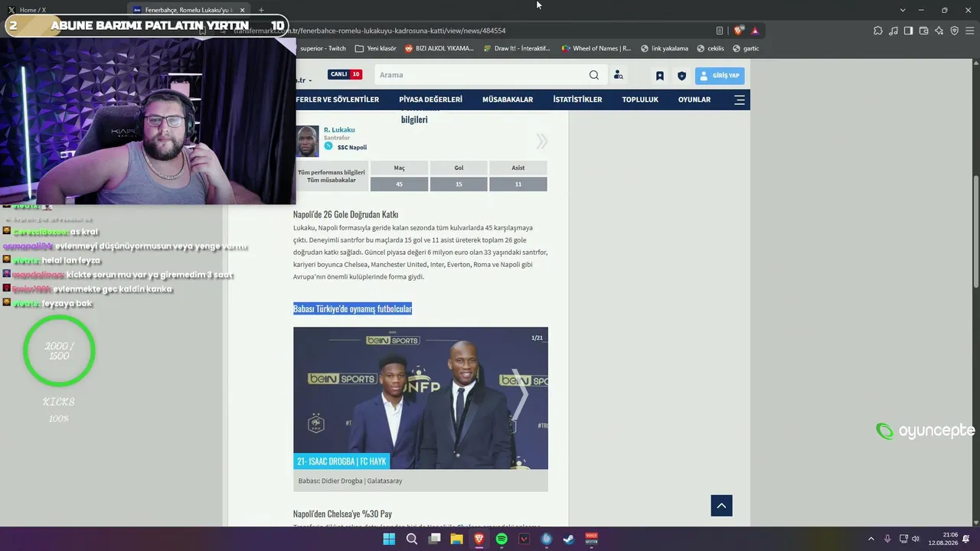Open the SSC Napoli club link
980x551 pixels.
click(x=352, y=147)
